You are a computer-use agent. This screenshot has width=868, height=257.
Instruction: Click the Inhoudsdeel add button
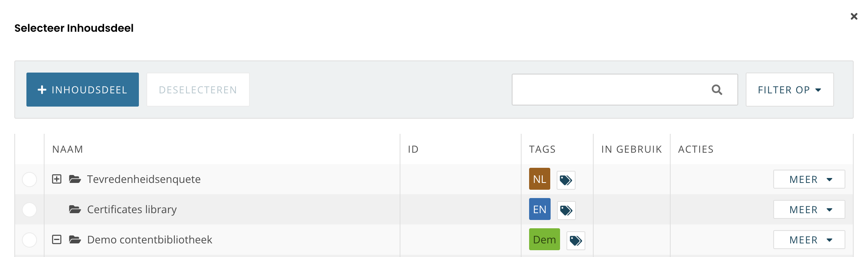(x=83, y=90)
